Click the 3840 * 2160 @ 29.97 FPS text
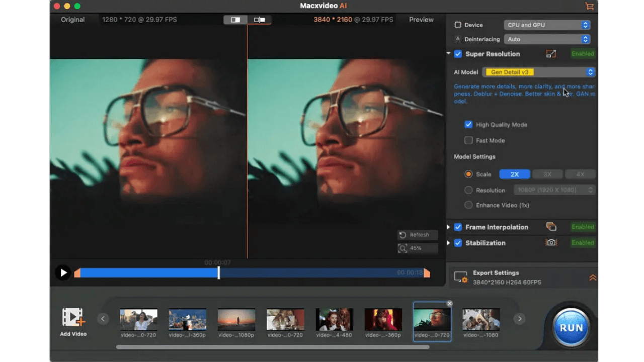 coord(353,20)
